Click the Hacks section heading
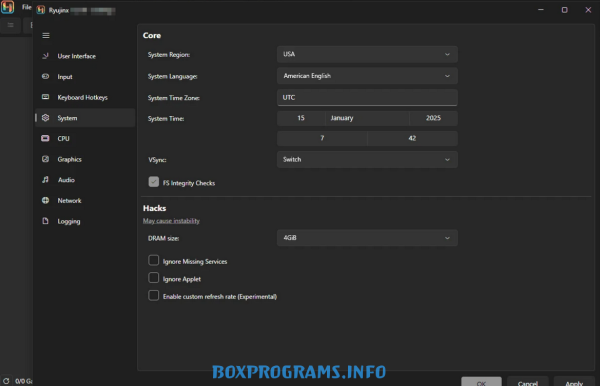Image resolution: width=600 pixels, height=386 pixels. 155,208
